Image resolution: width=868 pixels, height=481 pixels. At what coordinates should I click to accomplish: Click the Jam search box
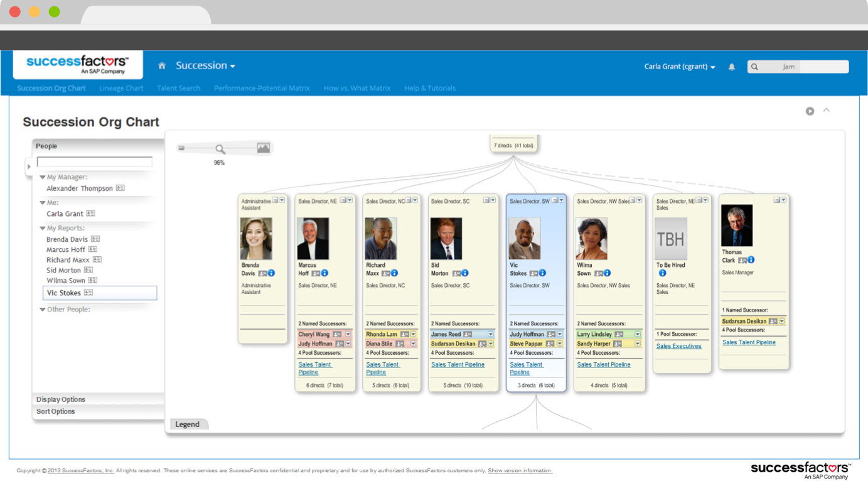tap(798, 67)
